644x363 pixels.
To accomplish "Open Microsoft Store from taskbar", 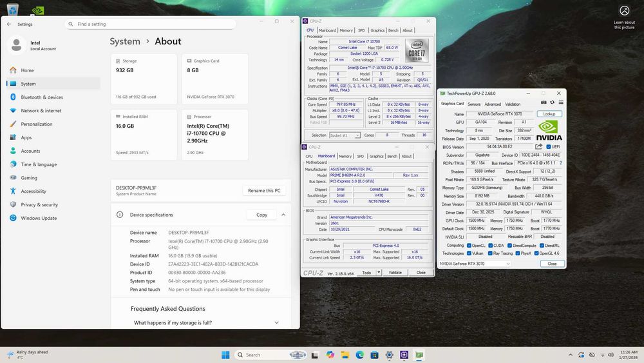I will [374, 355].
